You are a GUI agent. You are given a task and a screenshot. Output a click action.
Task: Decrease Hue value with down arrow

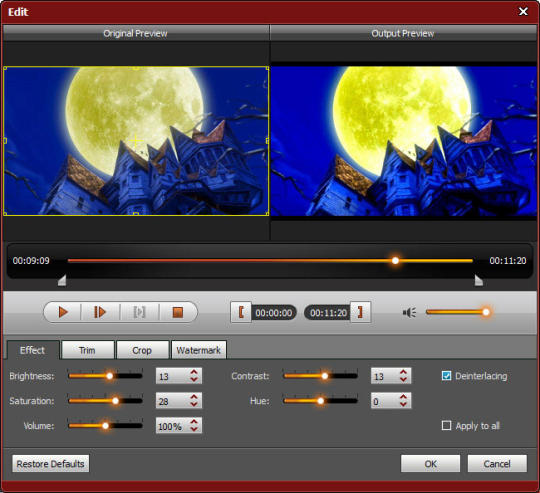[x=403, y=404]
